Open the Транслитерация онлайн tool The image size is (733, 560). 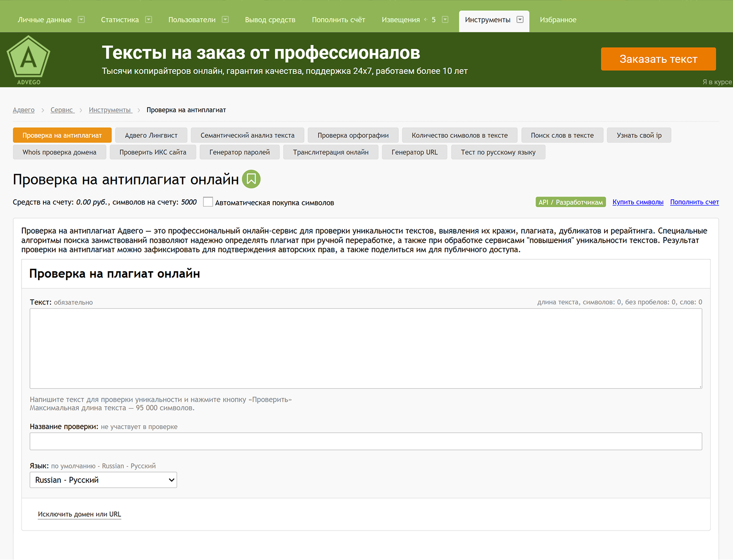coord(331,152)
